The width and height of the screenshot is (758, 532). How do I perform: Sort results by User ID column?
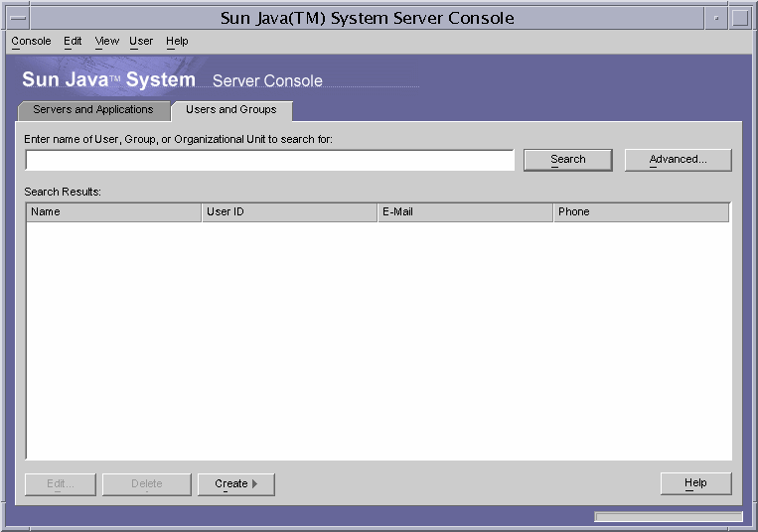[x=289, y=212]
